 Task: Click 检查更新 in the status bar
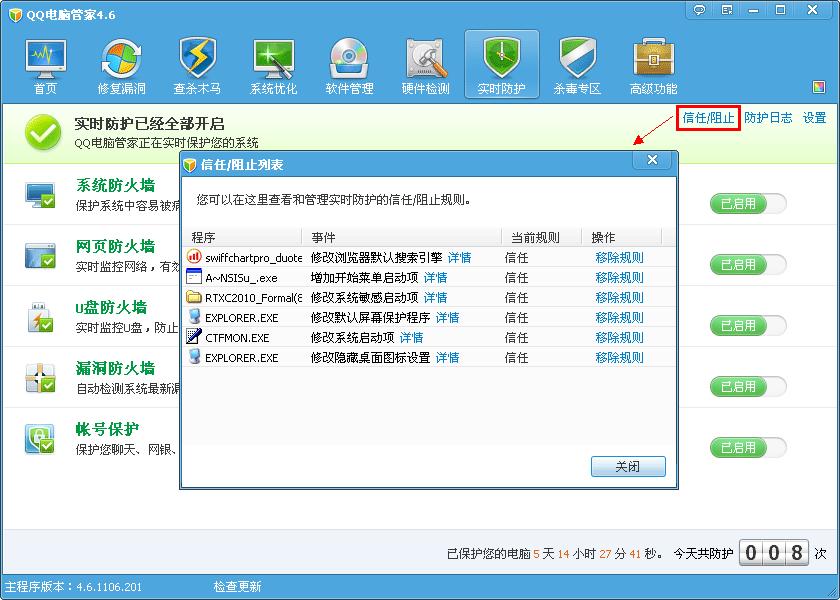coord(237,587)
